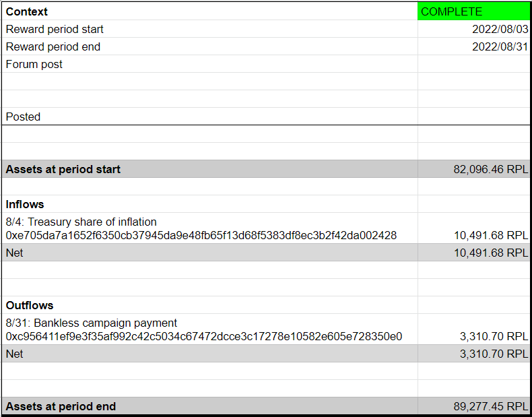Select the empty Forum post value cell
The width and height of the screenshot is (532, 417).
(x=473, y=64)
